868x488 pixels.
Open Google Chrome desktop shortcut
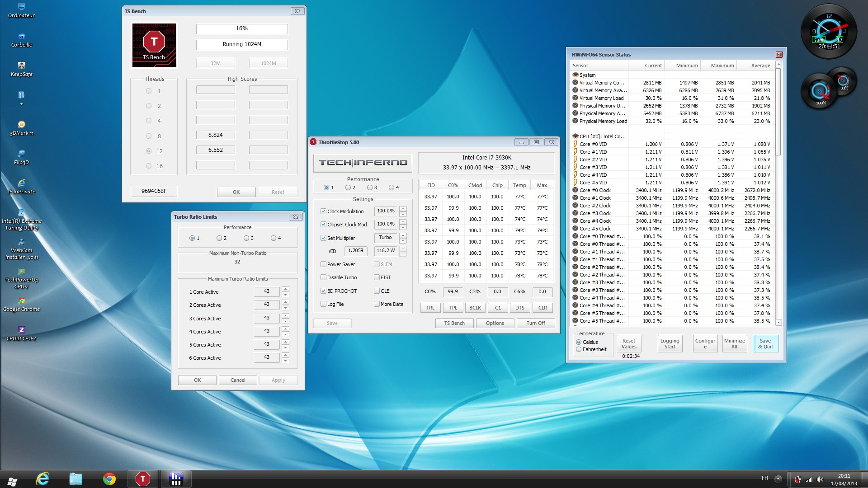point(21,304)
